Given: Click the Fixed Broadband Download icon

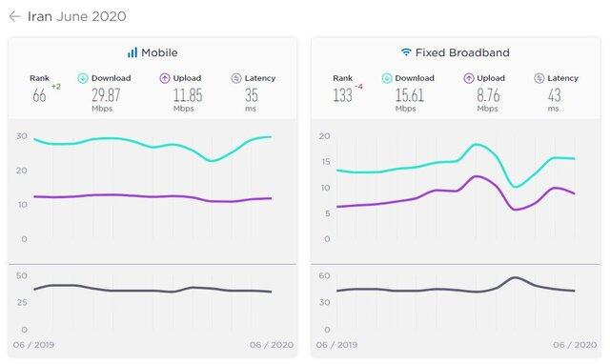Looking at the screenshot, I should pyautogui.click(x=387, y=78).
